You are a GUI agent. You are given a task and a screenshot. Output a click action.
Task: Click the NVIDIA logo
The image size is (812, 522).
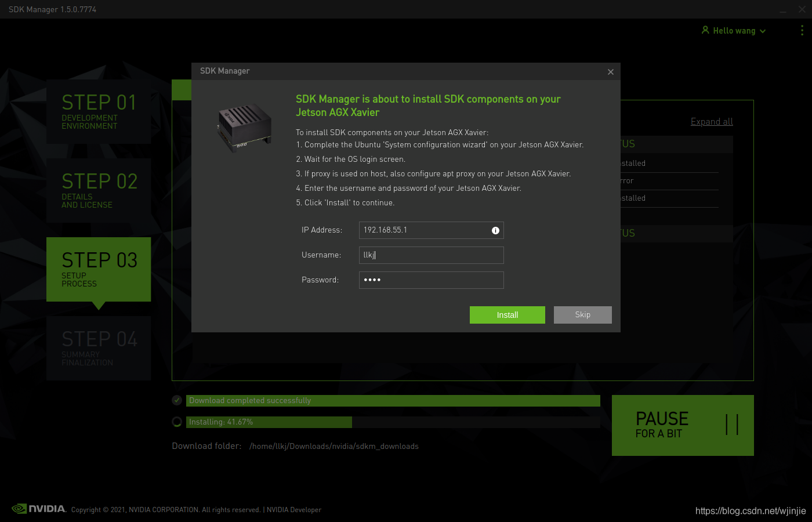pyautogui.click(x=39, y=509)
